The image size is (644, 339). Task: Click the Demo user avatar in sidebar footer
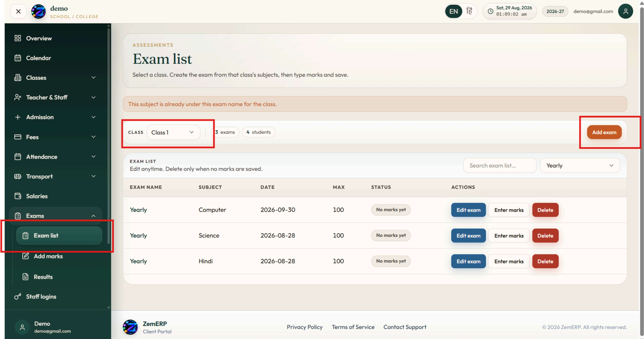click(22, 327)
